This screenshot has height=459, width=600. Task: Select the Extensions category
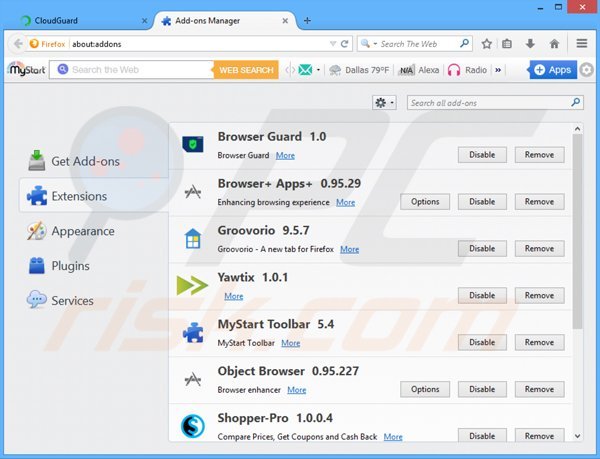[94, 196]
